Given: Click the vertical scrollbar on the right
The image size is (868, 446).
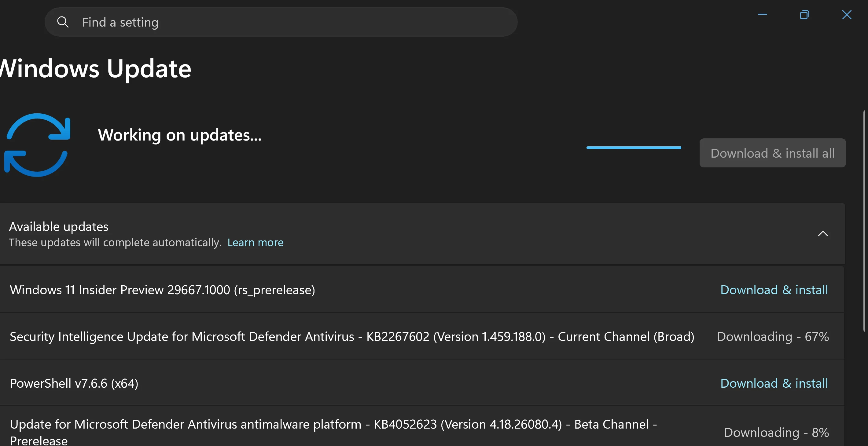Looking at the screenshot, I should coord(865,221).
